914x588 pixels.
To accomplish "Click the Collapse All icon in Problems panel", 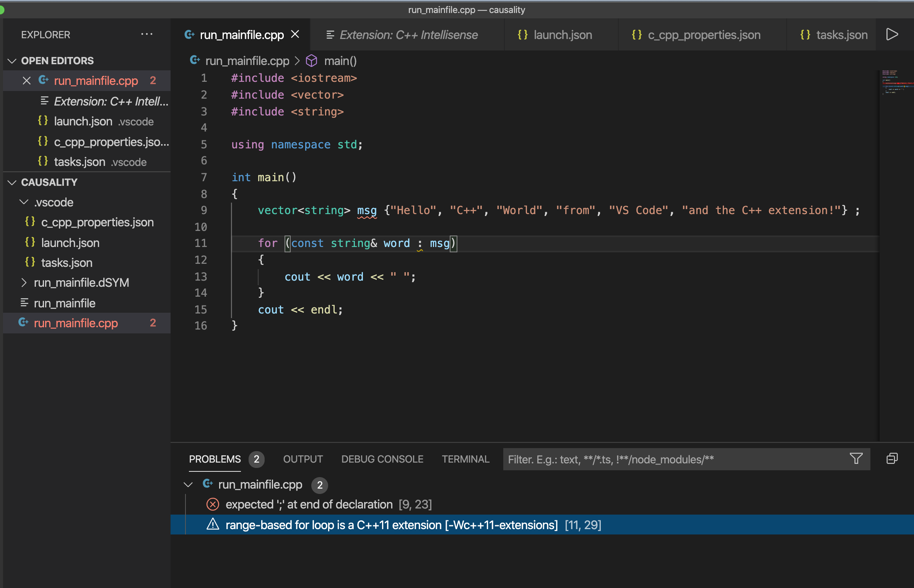I will pyautogui.click(x=892, y=458).
